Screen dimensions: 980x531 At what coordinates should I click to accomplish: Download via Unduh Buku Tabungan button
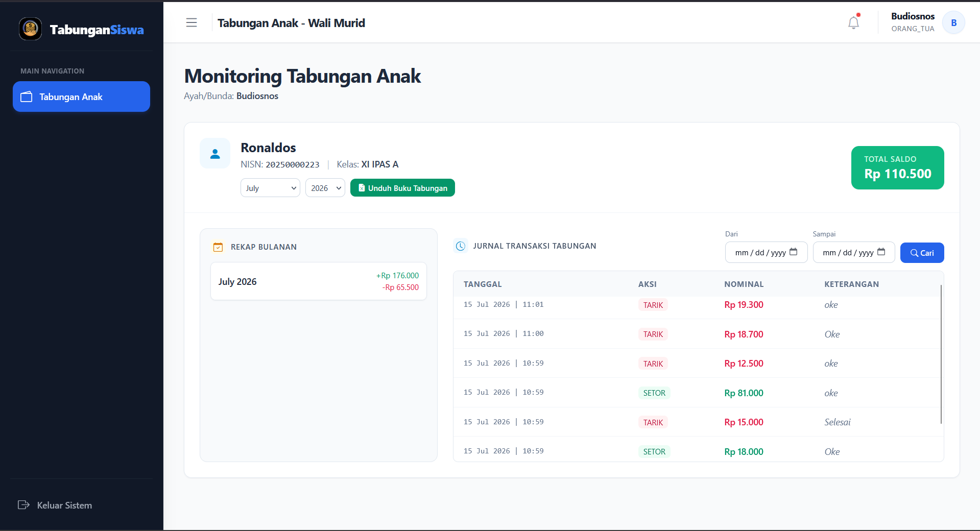(x=402, y=188)
